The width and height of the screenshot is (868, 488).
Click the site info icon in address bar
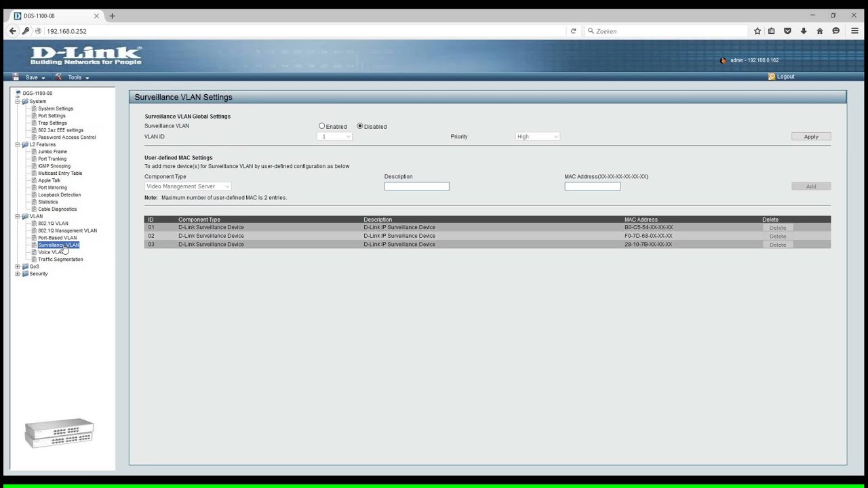click(x=38, y=31)
